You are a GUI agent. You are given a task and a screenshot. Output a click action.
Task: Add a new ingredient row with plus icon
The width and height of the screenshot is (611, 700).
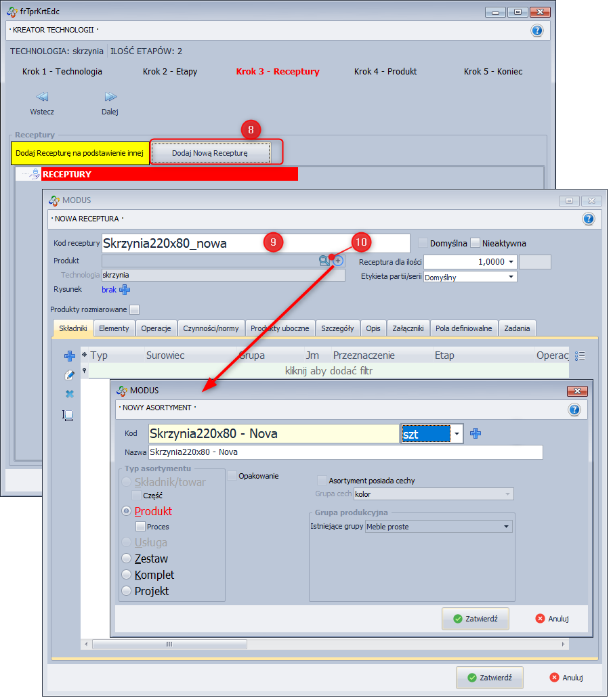point(69,356)
